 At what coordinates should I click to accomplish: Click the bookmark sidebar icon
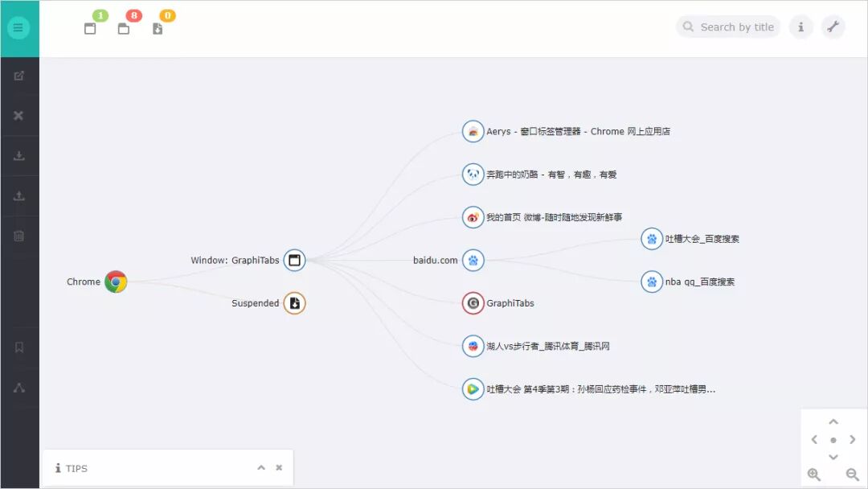pos(18,347)
